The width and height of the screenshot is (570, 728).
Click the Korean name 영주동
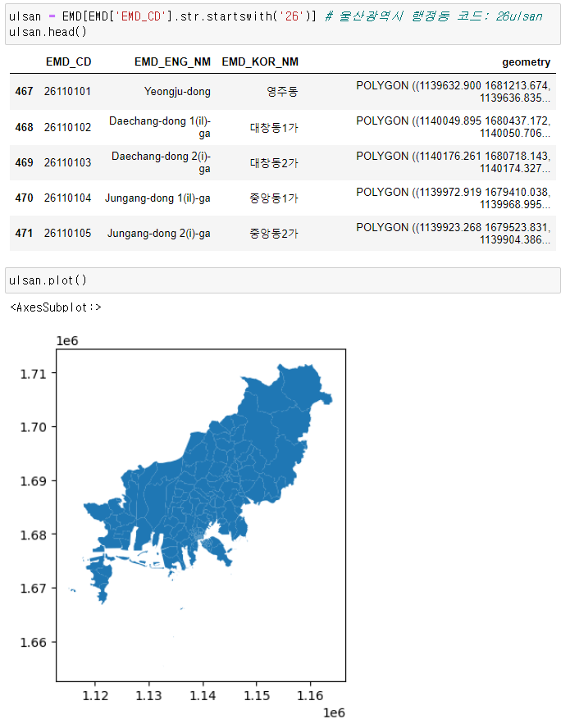(282, 92)
